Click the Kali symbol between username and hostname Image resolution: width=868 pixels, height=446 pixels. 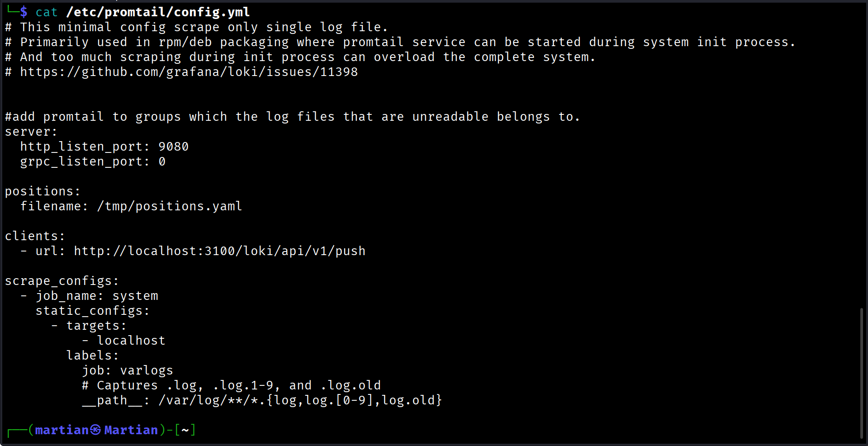tap(95, 430)
